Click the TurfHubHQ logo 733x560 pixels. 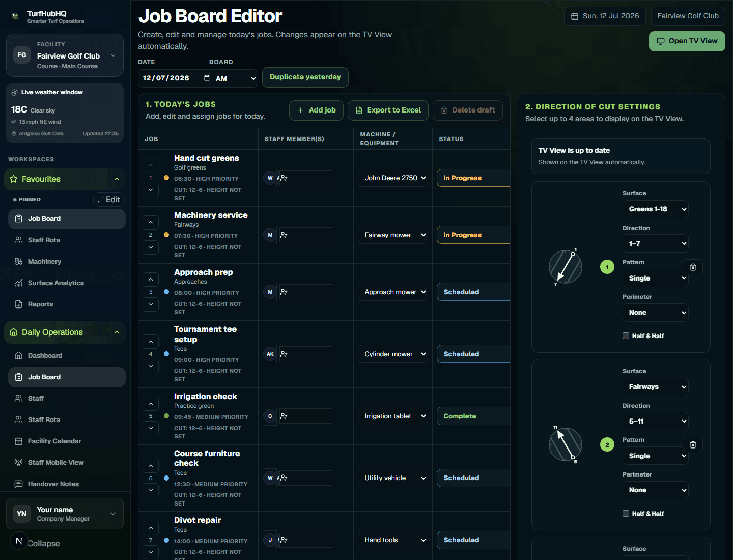click(x=15, y=16)
